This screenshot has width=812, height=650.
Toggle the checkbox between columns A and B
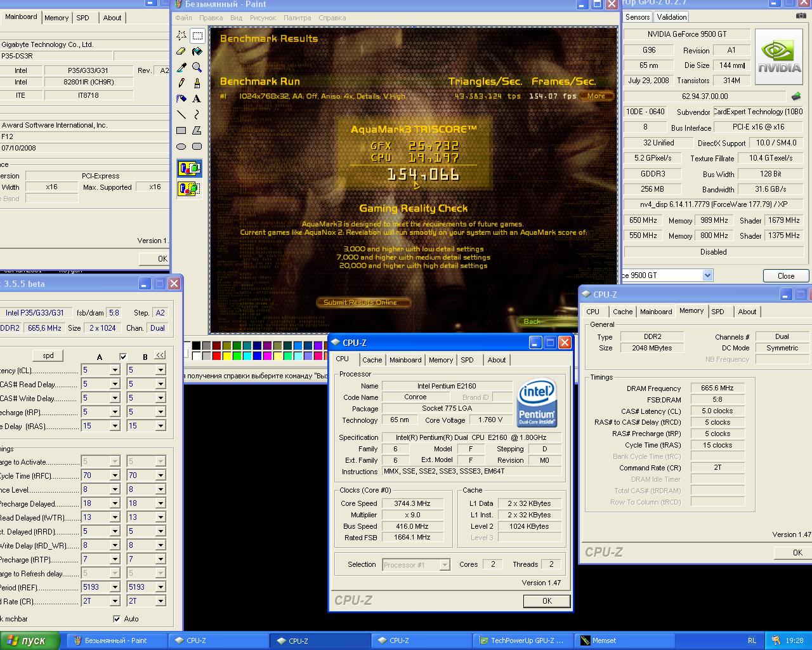[x=123, y=357]
